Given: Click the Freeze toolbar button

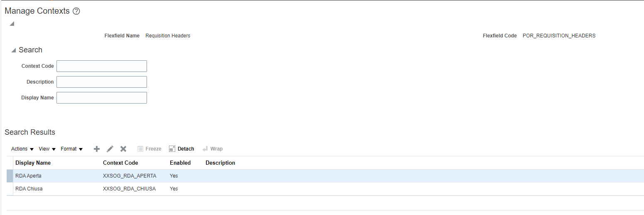Looking at the screenshot, I should tap(149, 149).
